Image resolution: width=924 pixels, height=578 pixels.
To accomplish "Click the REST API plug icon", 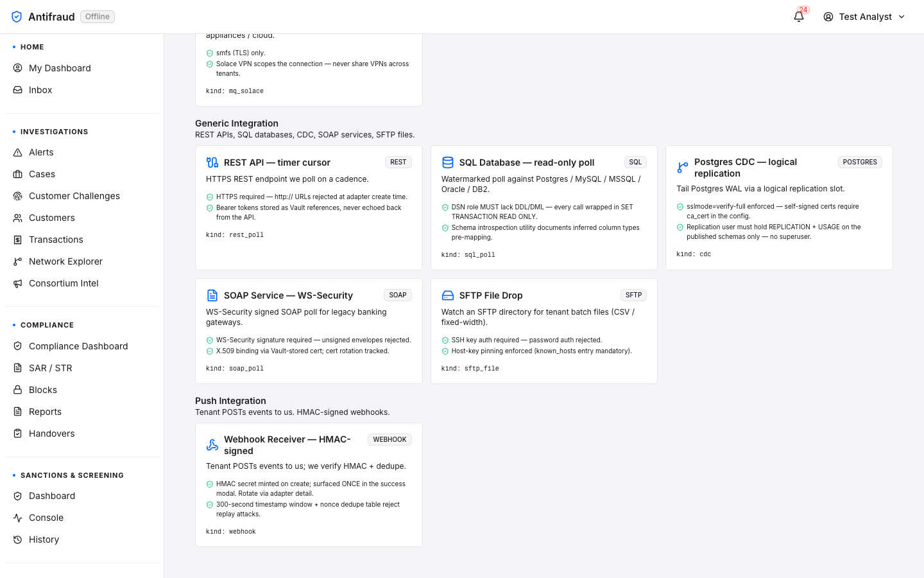I will tap(212, 162).
